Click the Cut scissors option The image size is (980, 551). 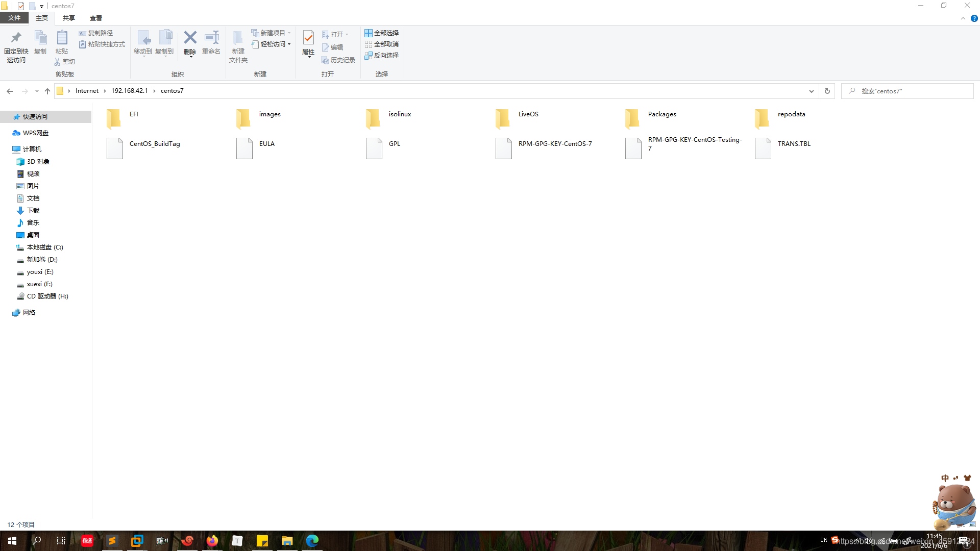point(65,62)
